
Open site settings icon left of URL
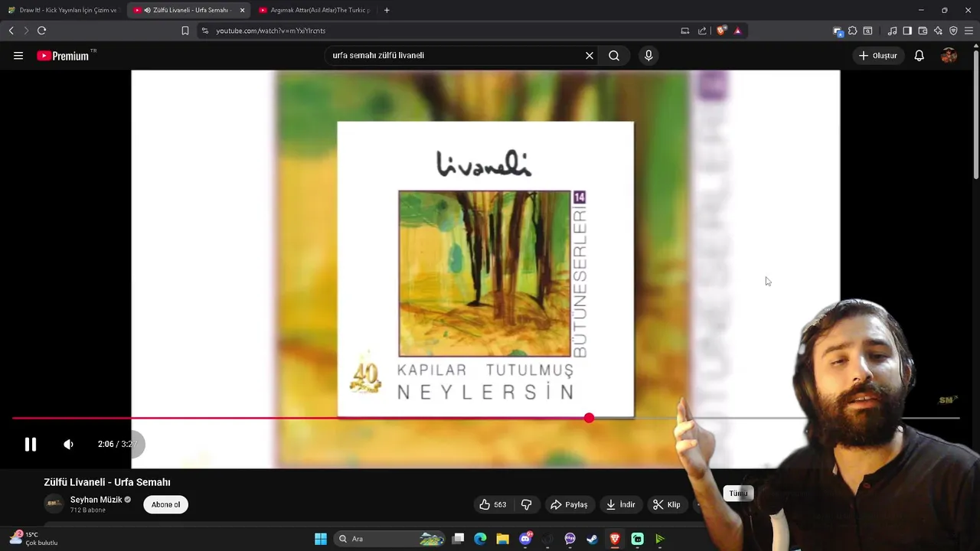tap(204, 31)
